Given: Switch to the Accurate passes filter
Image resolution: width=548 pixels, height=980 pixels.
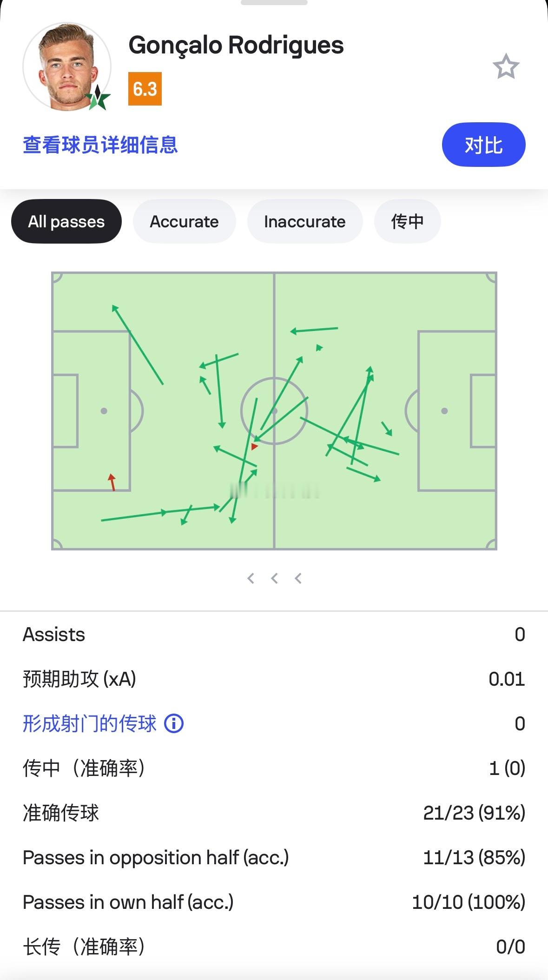Looking at the screenshot, I should pos(184,221).
